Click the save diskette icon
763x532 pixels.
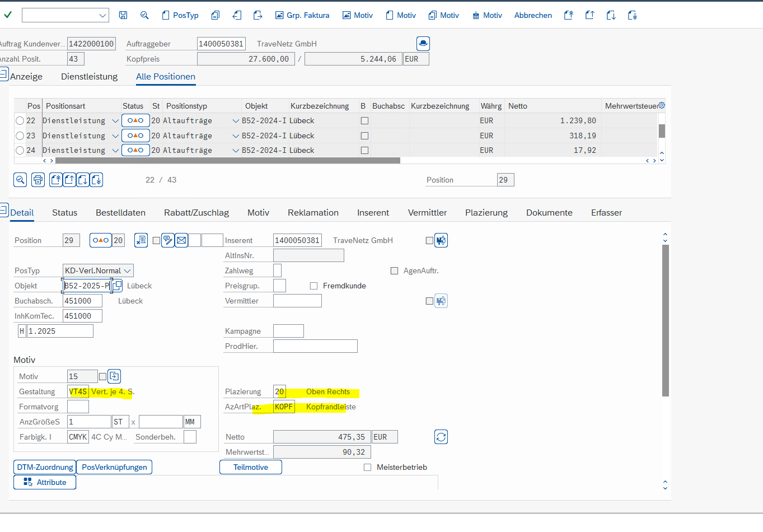point(123,15)
